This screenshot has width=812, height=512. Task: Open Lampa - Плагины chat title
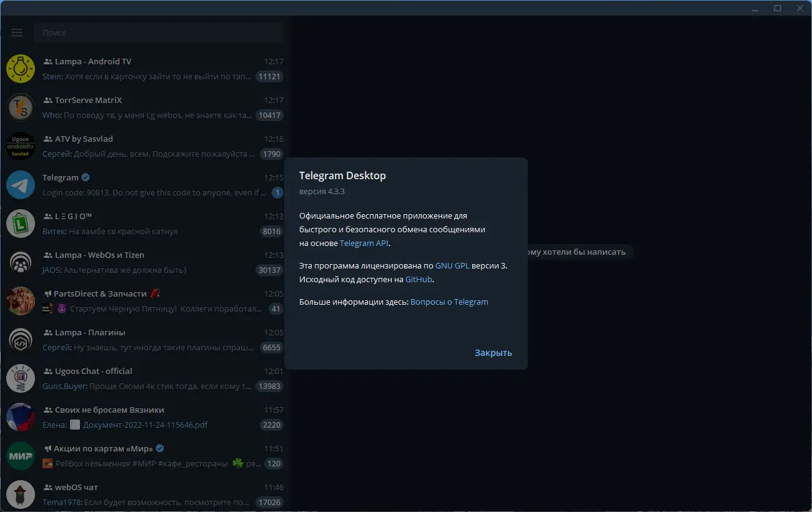90,332
